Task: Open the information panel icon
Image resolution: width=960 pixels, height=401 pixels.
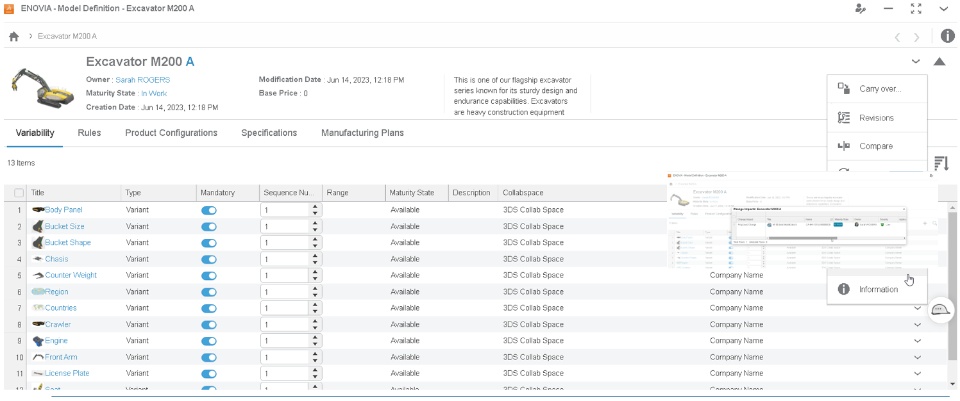Action: [948, 37]
